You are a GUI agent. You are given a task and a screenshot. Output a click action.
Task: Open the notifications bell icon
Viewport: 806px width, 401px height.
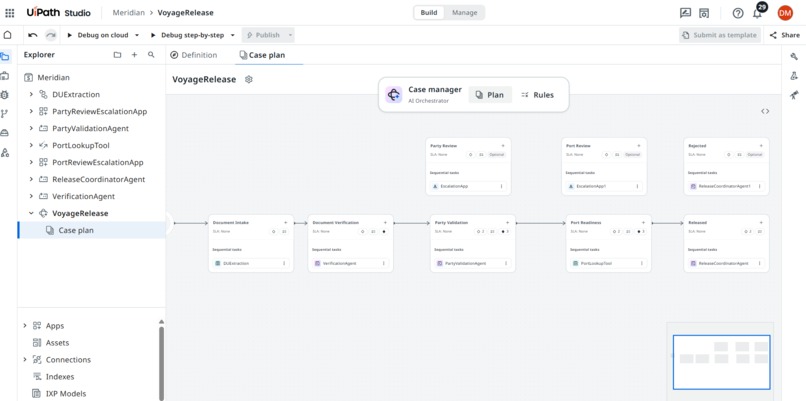click(757, 13)
